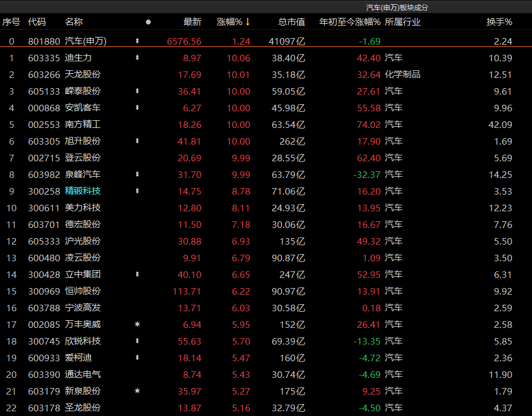The width and height of the screenshot is (532, 416).
Task: Select stock name 南方精工
Action: tap(83, 124)
